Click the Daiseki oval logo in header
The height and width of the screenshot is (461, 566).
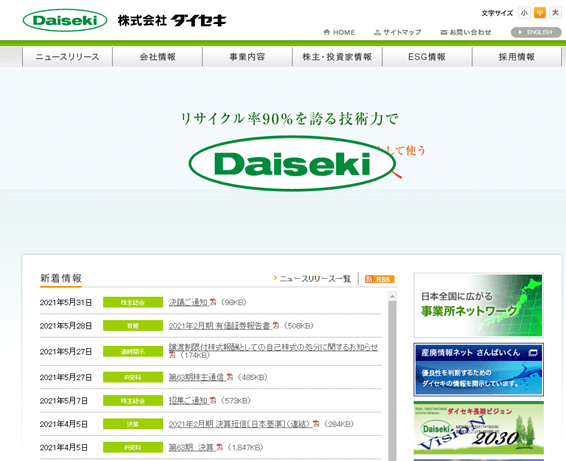(65, 20)
